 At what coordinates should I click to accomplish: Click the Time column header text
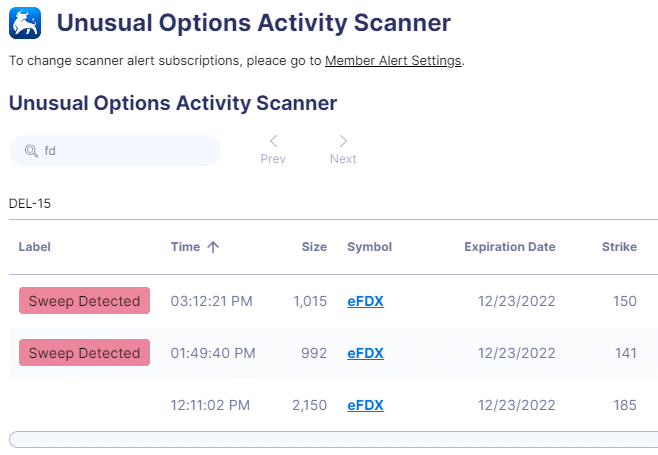click(185, 247)
